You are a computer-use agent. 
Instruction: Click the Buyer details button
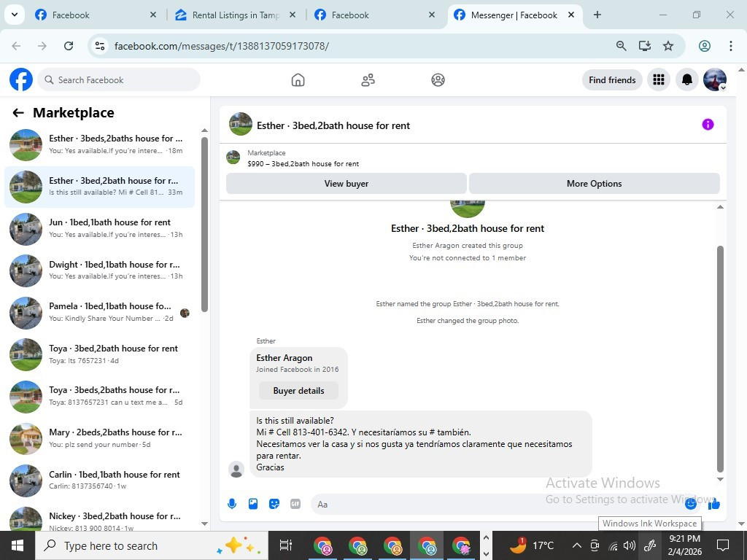(298, 391)
